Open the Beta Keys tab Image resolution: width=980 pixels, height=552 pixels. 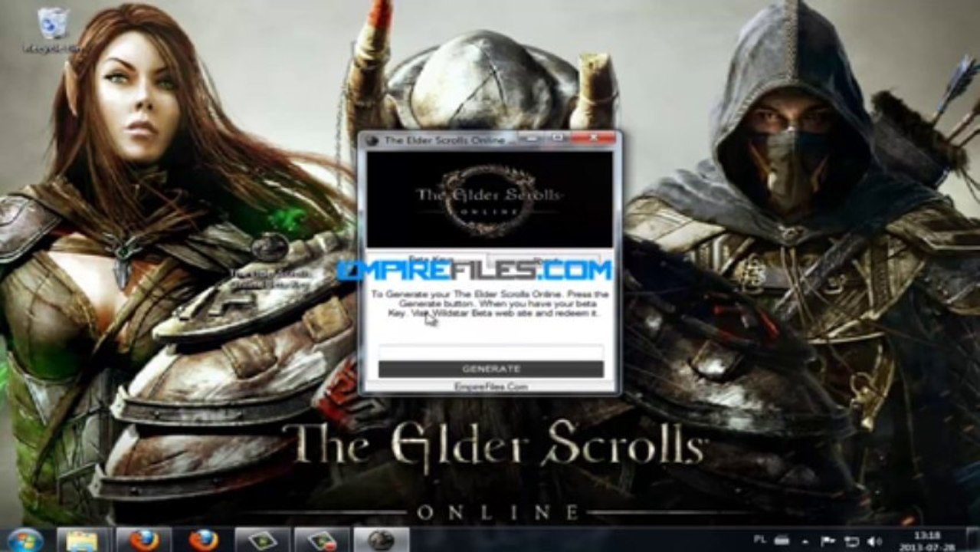click(429, 260)
